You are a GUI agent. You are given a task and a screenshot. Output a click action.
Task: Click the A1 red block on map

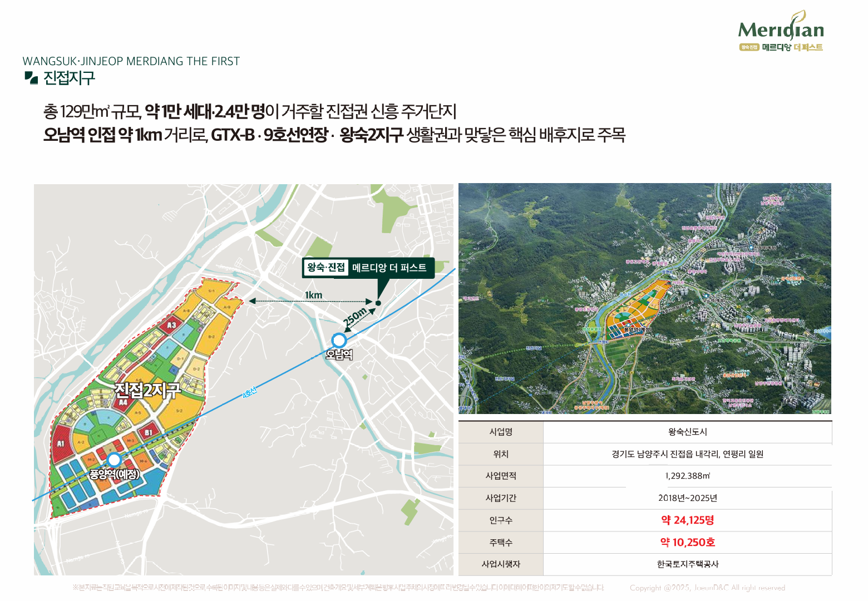click(61, 444)
